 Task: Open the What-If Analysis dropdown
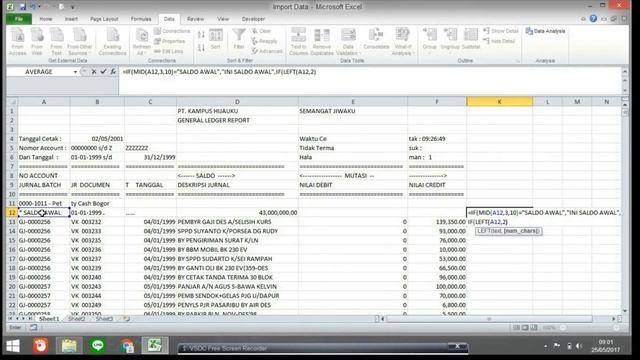[x=403, y=41]
